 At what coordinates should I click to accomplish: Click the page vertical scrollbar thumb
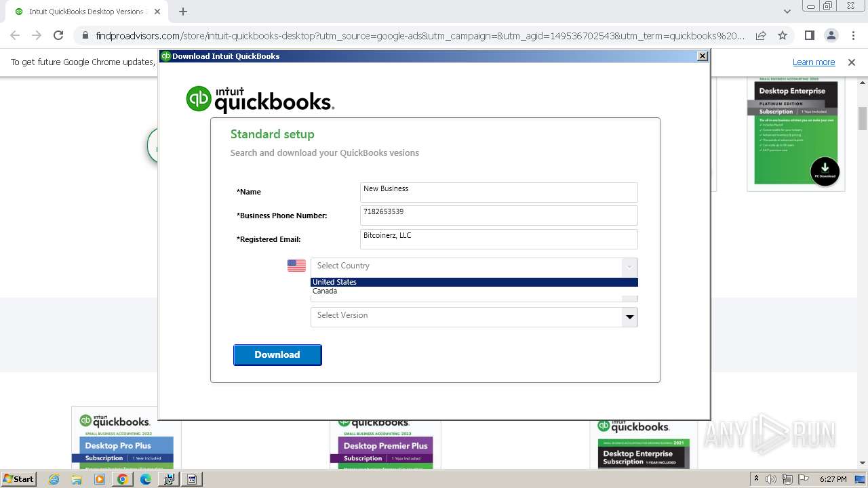point(863,119)
